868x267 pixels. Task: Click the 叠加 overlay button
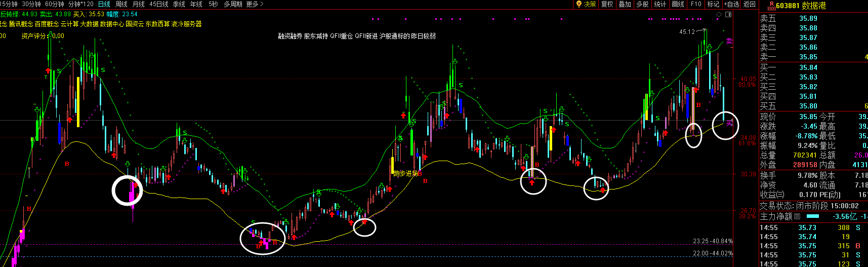click(x=625, y=4)
